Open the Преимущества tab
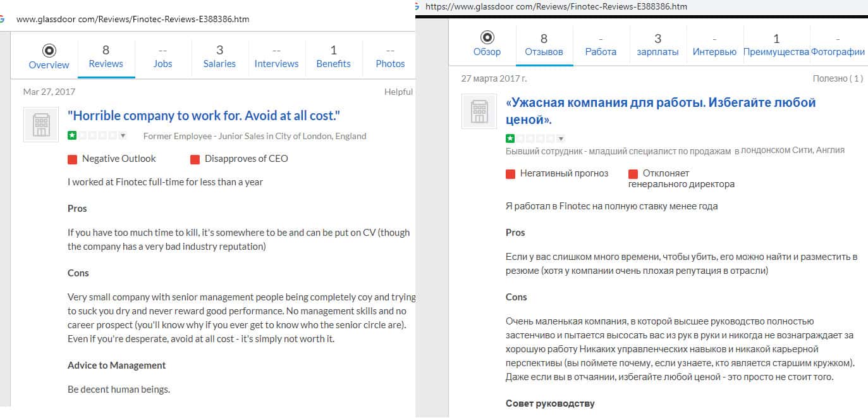The width and height of the screenshot is (868, 418). [x=776, y=45]
